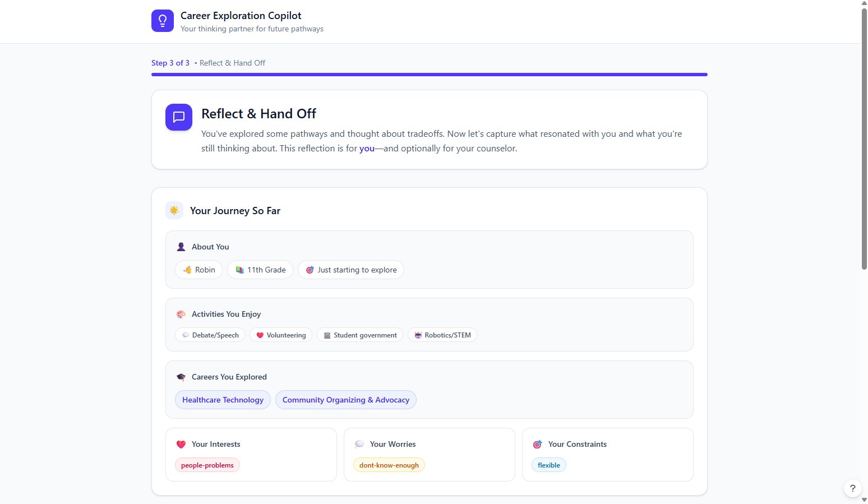Click the heart icon beside Your Interests
Viewport: 868px width, 504px height.
181,444
